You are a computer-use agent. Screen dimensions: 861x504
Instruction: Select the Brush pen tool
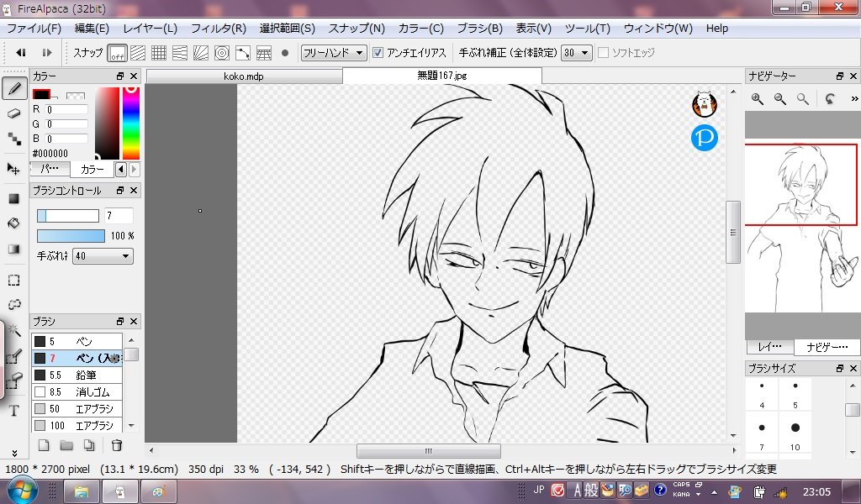pyautogui.click(x=15, y=88)
